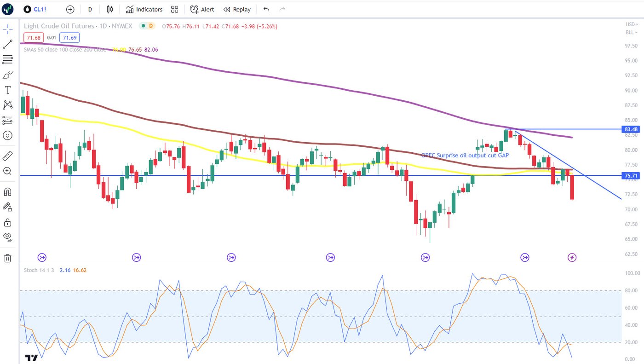
Task: Open the D time interval dropdown
Action: [90, 9]
